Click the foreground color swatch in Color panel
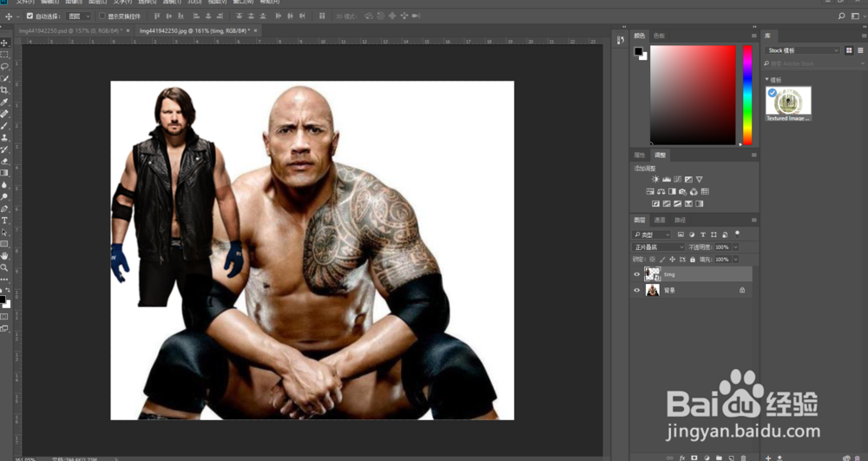Screen dimensions: 868x461 (638, 51)
